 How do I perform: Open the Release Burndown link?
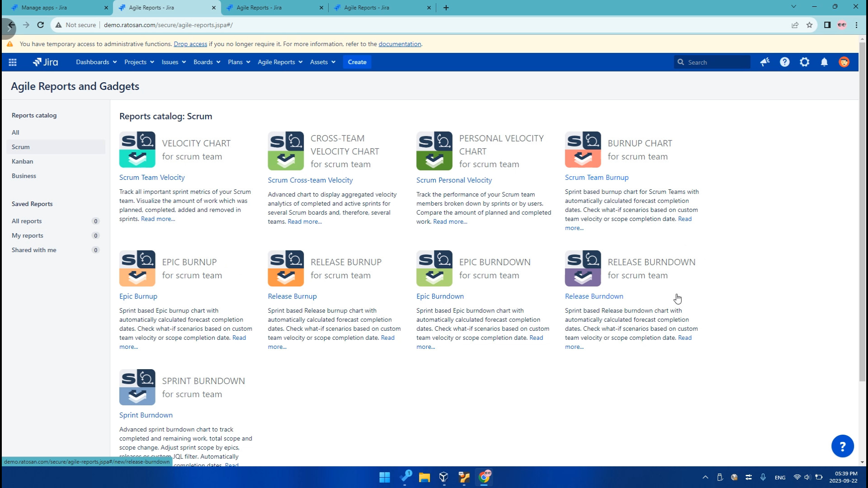pos(594,296)
